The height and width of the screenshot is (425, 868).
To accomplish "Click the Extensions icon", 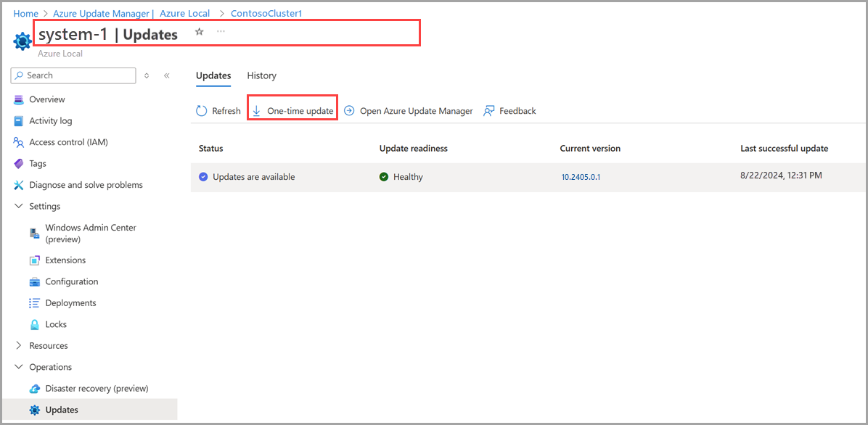I will click(x=35, y=260).
